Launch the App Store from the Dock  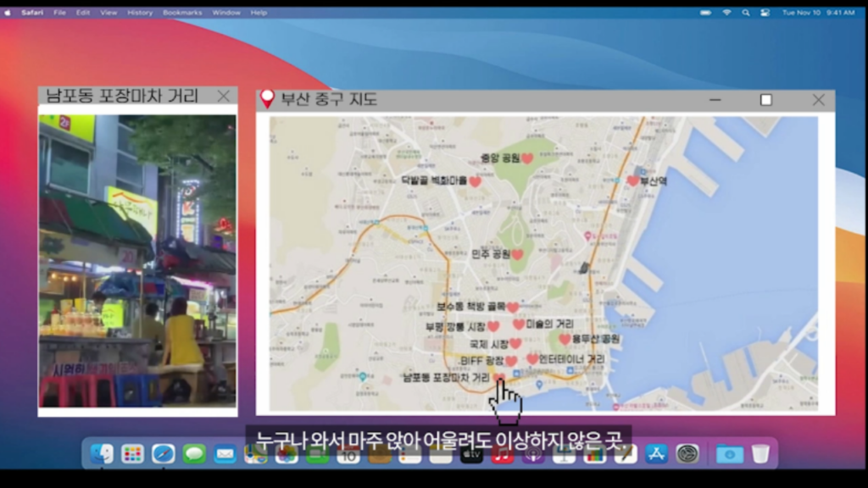pyautogui.click(x=657, y=454)
